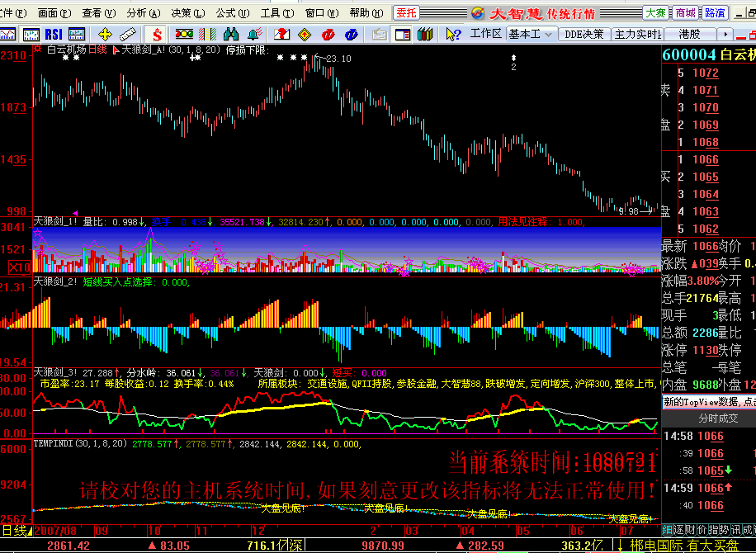The height and width of the screenshot is (553, 756).
Task: Click the red circular phi icon
Action: tap(328, 34)
